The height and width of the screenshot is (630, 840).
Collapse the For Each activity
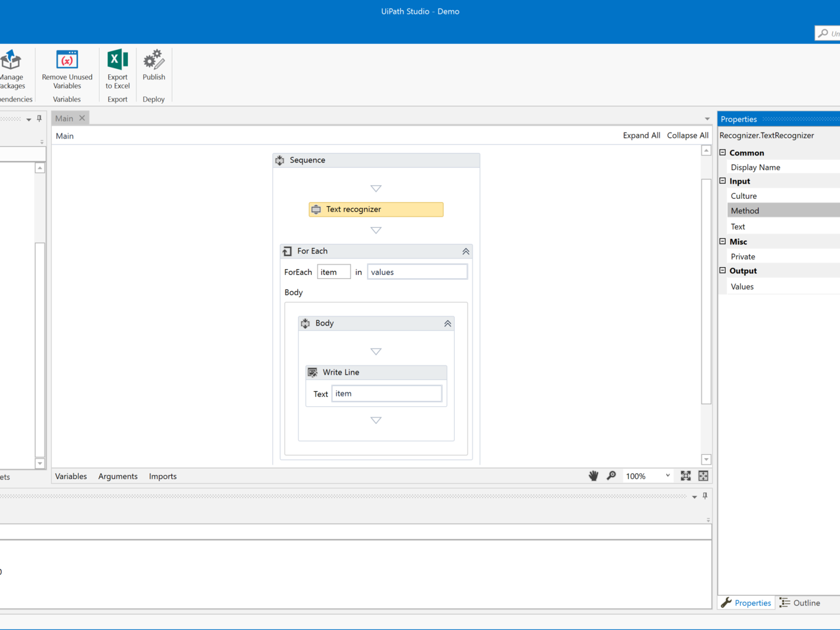[x=466, y=251]
